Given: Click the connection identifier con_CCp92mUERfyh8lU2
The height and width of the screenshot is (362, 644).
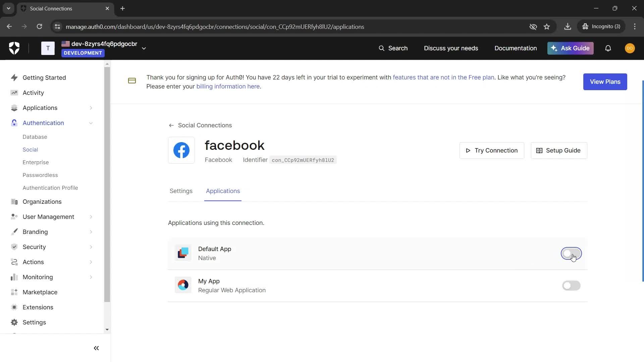Looking at the screenshot, I should click(303, 160).
